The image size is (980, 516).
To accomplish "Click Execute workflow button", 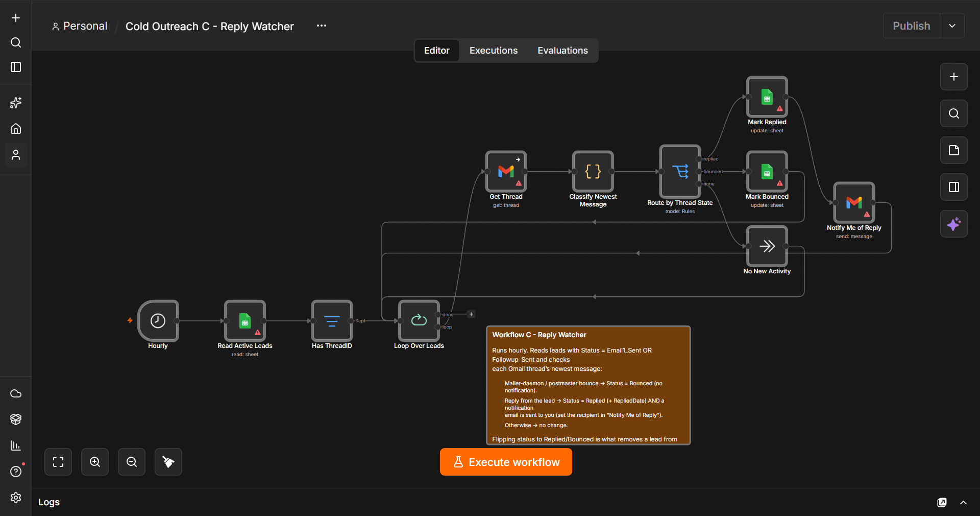I will (x=506, y=462).
